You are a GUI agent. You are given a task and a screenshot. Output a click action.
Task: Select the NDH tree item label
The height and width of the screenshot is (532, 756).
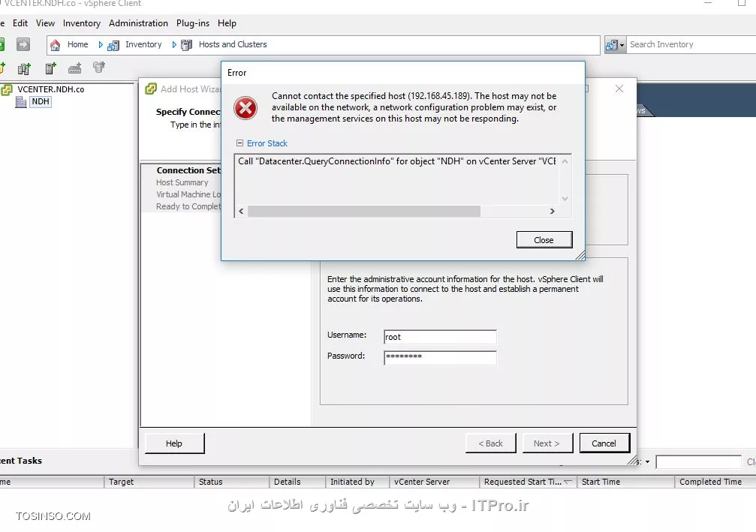pos(41,102)
